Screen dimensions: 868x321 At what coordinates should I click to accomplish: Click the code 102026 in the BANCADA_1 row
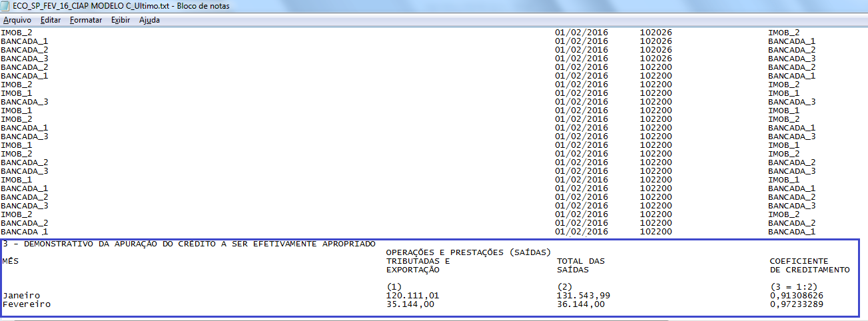[x=656, y=41]
